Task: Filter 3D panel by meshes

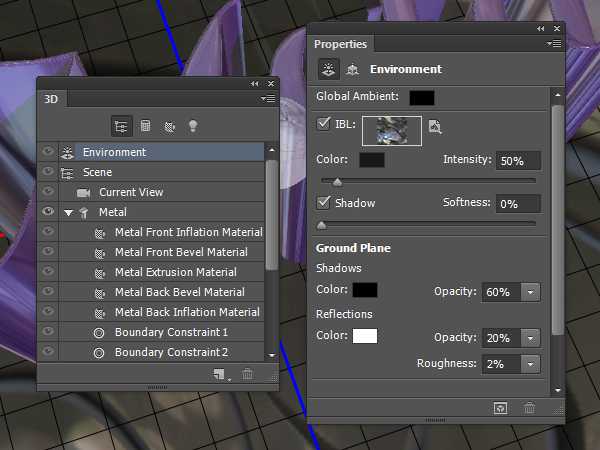Action: [x=145, y=126]
